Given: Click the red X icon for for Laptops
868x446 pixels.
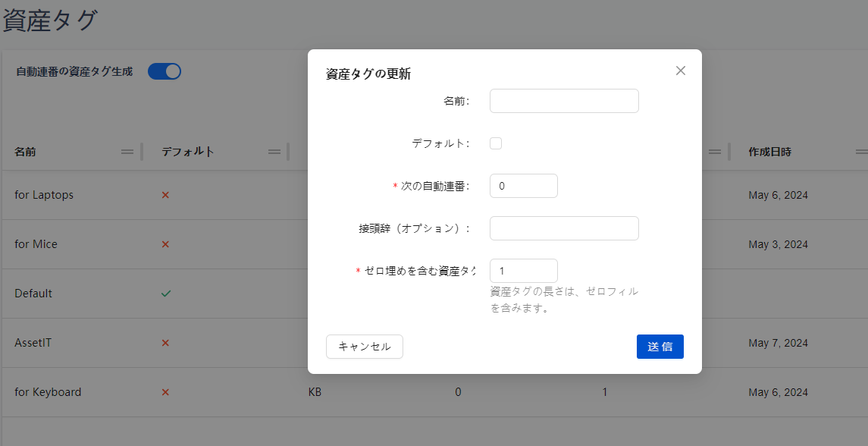Looking at the screenshot, I should (x=165, y=195).
